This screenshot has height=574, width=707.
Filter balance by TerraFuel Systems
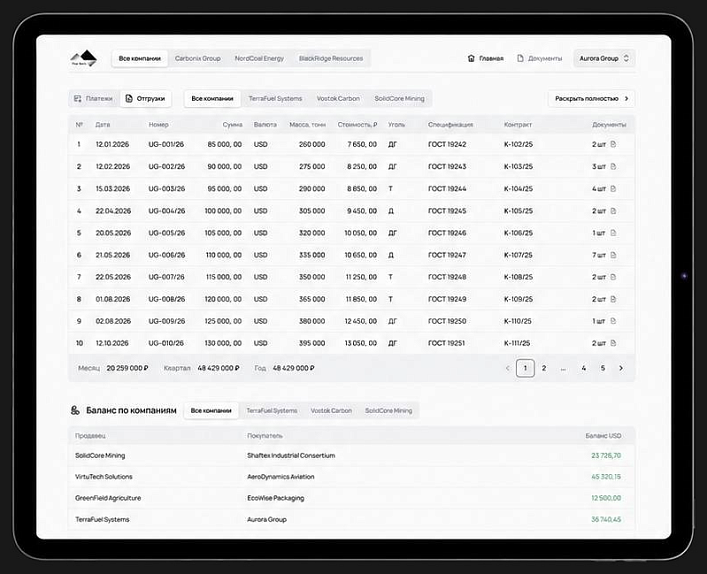272,411
